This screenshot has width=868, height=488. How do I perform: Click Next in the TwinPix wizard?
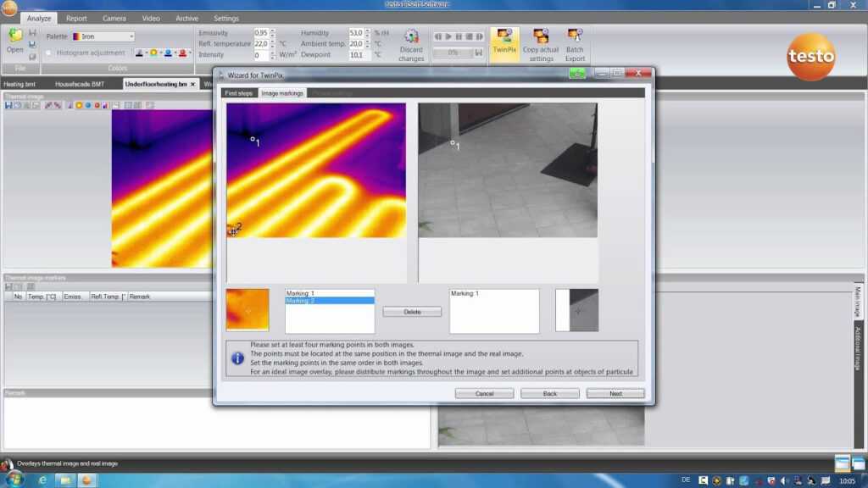click(x=615, y=392)
